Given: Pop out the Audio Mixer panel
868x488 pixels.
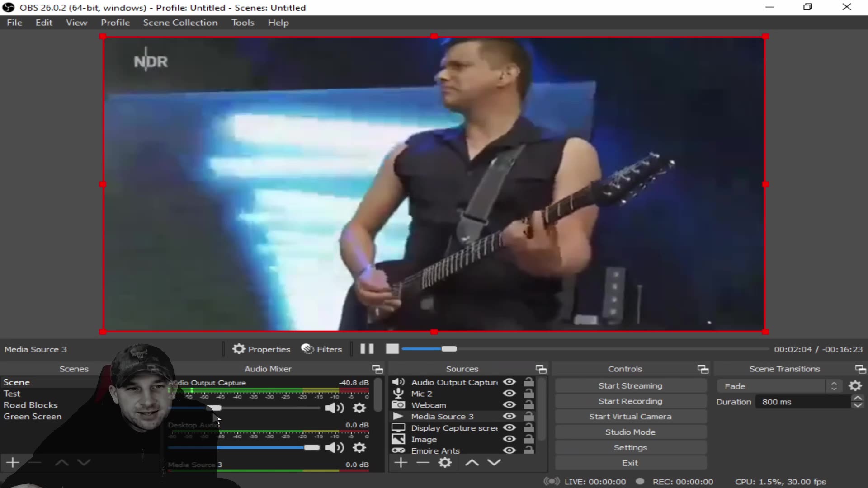Looking at the screenshot, I should coord(377,369).
